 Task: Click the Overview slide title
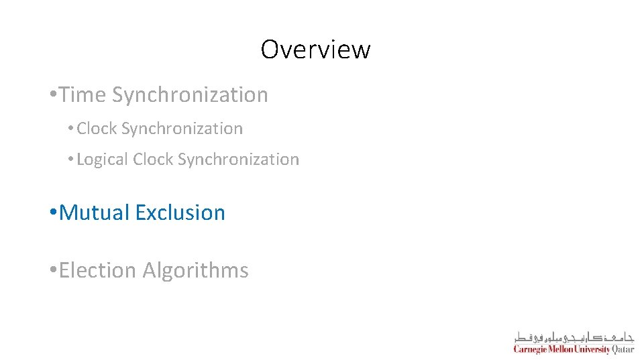coord(315,50)
